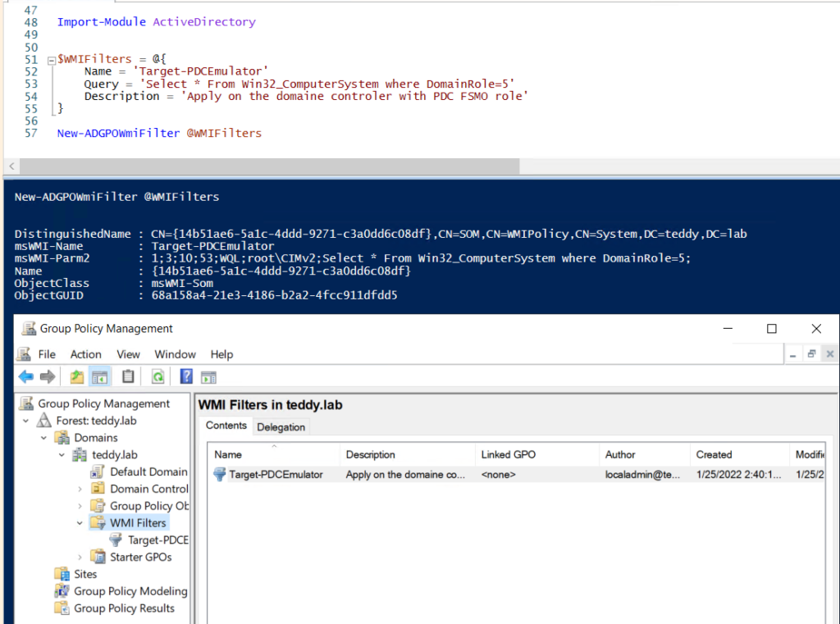Click the Forward arrow toolbar icon
This screenshot has width=840, height=624.
[47, 377]
